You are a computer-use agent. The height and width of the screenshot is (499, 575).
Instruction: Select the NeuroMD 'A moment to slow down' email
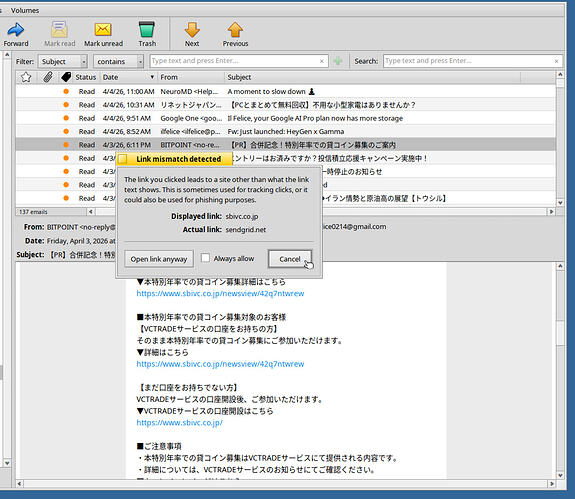pyautogui.click(x=286, y=91)
